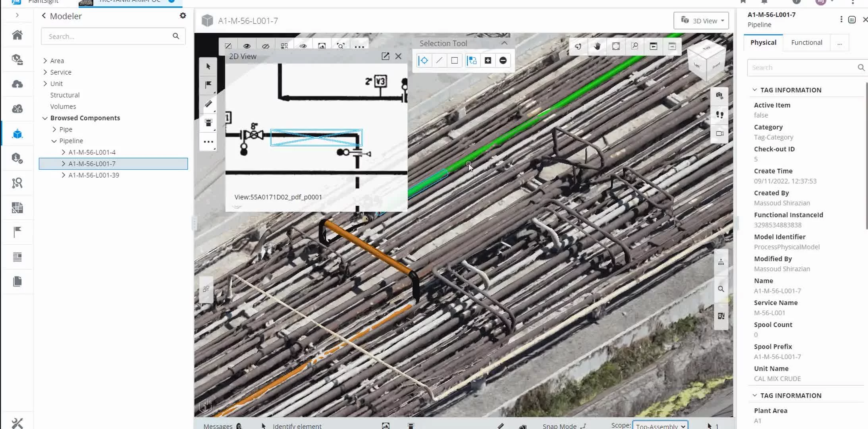Select the Structural tree item

pos(65,95)
